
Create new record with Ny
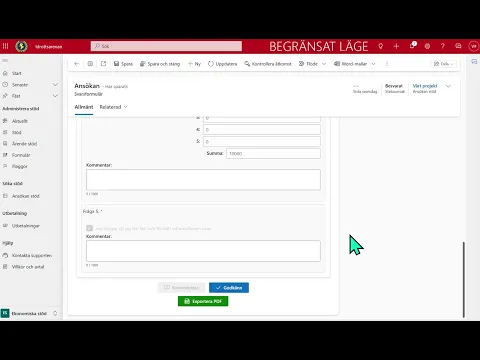pyautogui.click(x=194, y=64)
